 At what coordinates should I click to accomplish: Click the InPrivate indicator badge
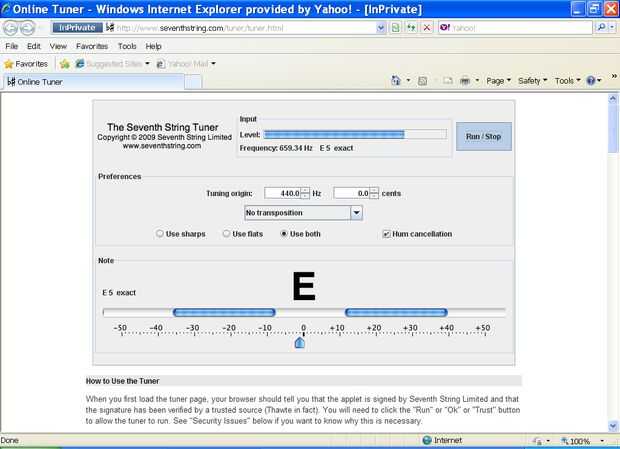(77, 28)
